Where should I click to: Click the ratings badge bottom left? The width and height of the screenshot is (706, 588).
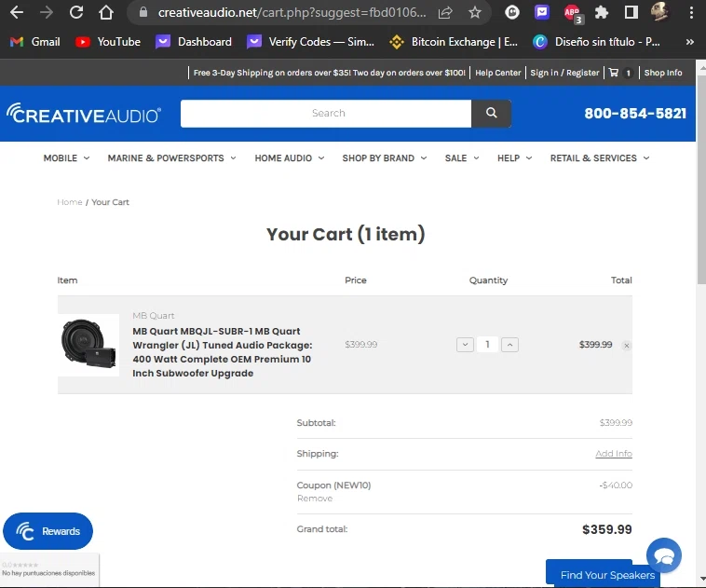pos(49,569)
